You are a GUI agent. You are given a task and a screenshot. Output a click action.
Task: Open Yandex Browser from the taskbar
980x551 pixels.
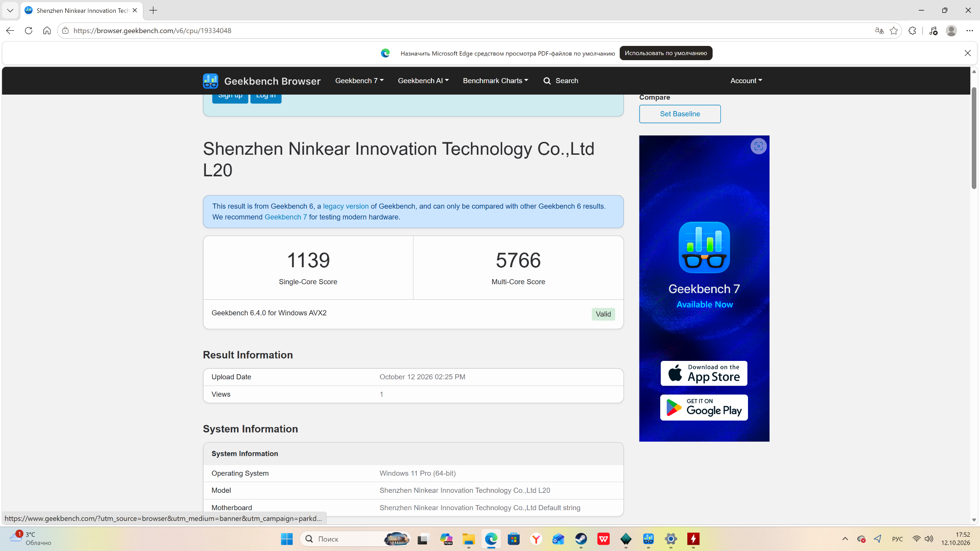pos(536,539)
